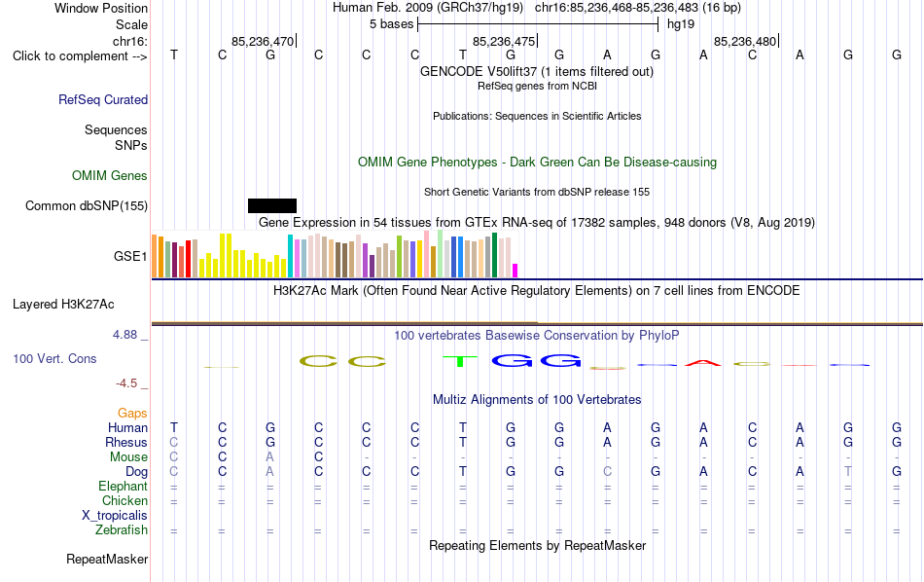Click 'Human Feb. 2009 (GRCh37/hg19)' text
924x582 pixels.
pyautogui.click(x=428, y=8)
